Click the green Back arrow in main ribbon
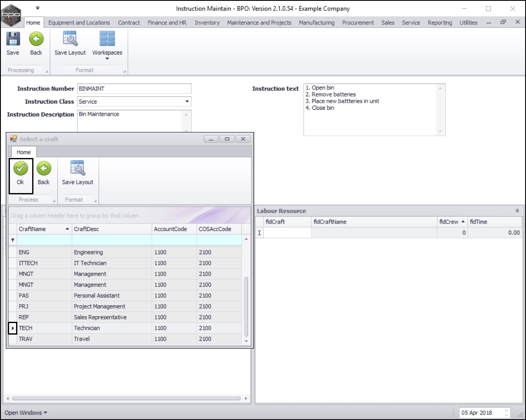This screenshot has width=526, height=420. 36,39
